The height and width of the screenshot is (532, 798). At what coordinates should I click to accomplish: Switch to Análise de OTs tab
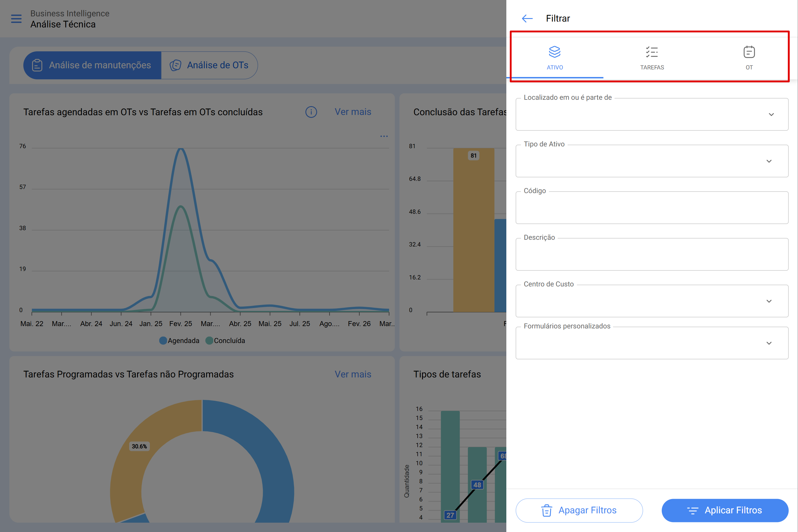(209, 65)
